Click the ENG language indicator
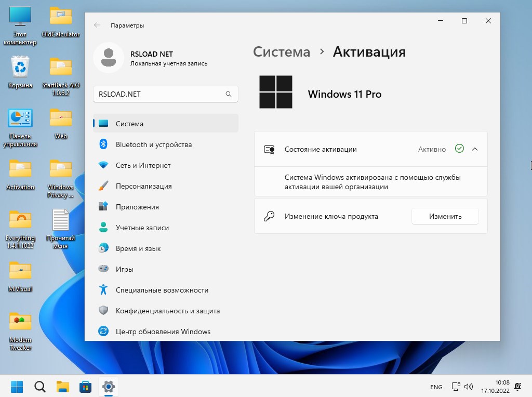The width and height of the screenshot is (532, 397). (436, 387)
